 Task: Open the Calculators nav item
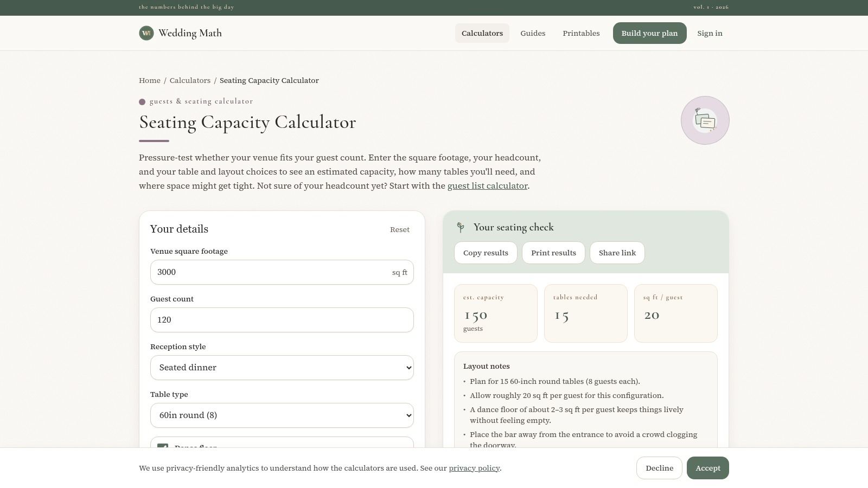482,33
